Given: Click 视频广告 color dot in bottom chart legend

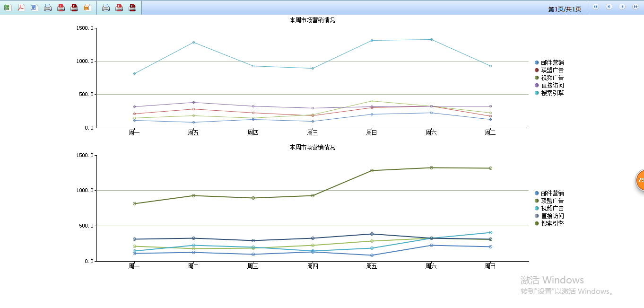Looking at the screenshot, I should [x=537, y=208].
